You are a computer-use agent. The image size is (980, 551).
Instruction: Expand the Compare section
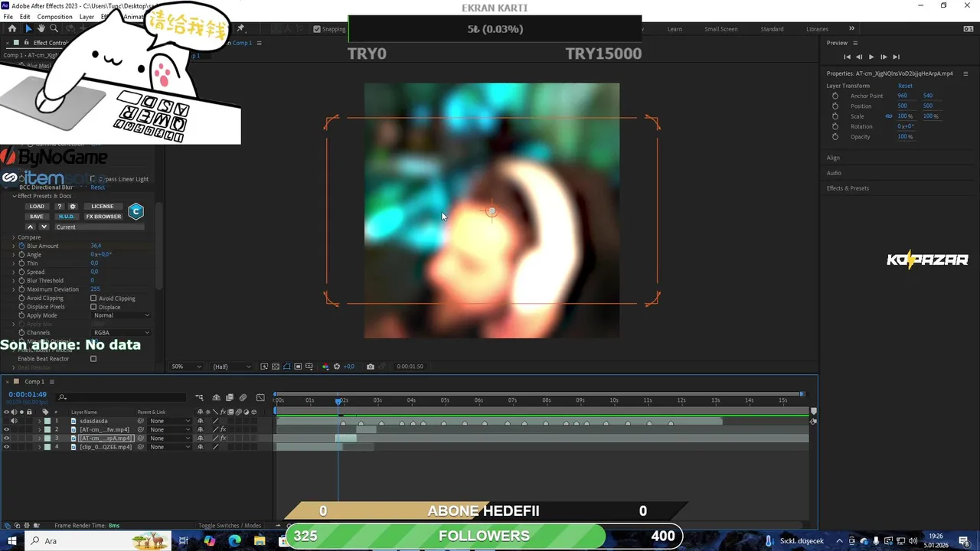click(x=13, y=237)
